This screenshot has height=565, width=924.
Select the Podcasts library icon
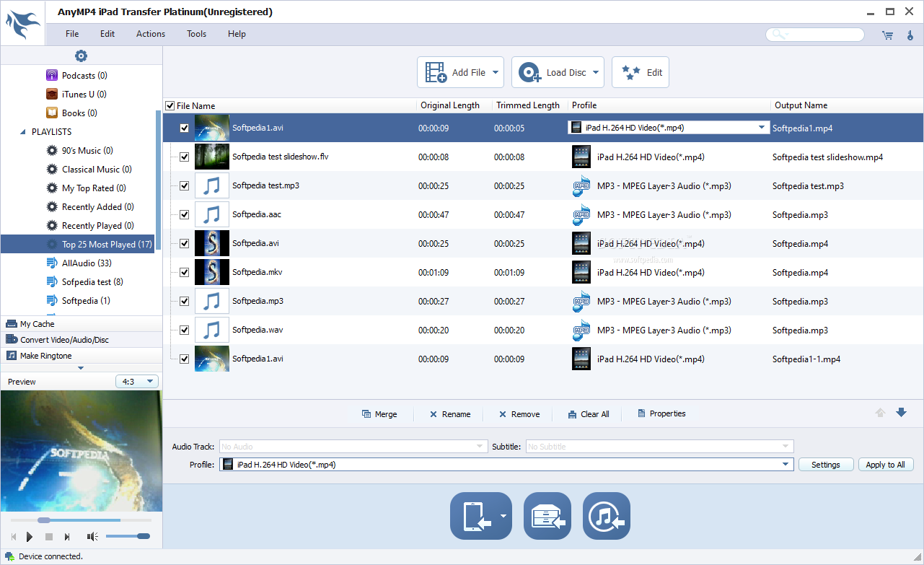(x=52, y=76)
